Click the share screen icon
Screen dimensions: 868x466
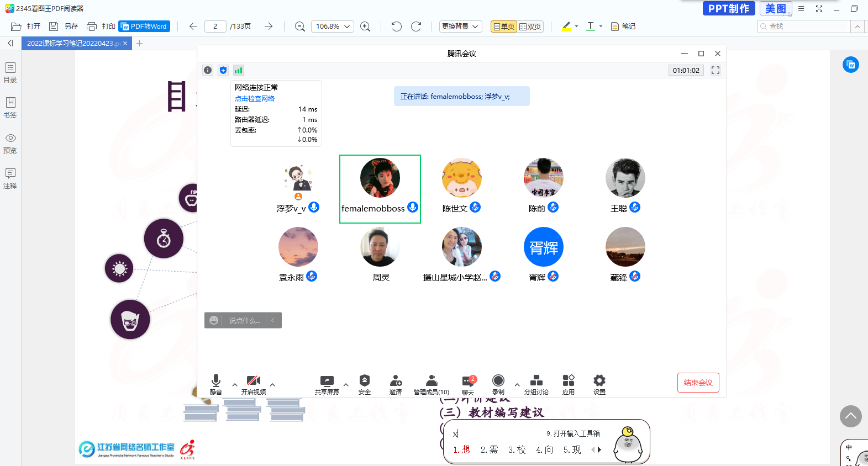pos(327,381)
